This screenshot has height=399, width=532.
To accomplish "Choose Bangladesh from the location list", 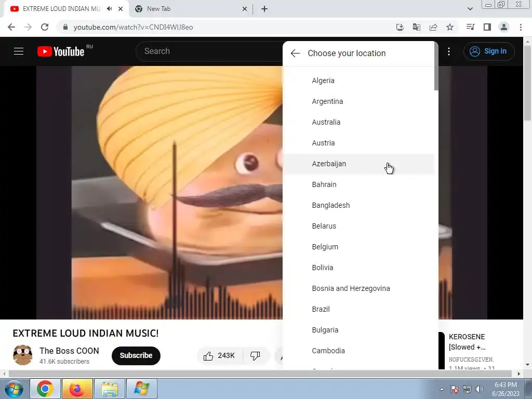I will (x=358, y=205).
